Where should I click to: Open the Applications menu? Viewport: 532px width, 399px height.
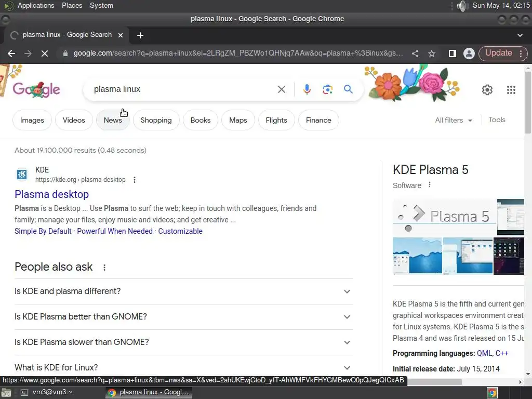(36, 5)
